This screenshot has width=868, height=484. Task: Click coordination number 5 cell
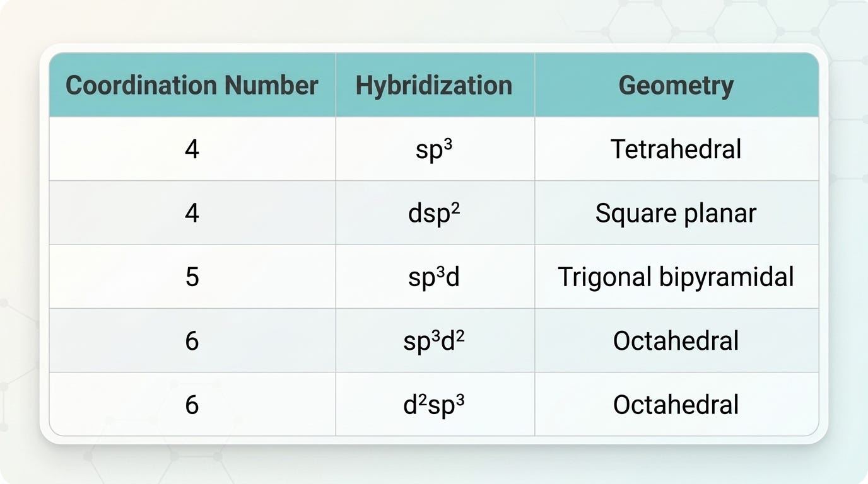coord(192,277)
